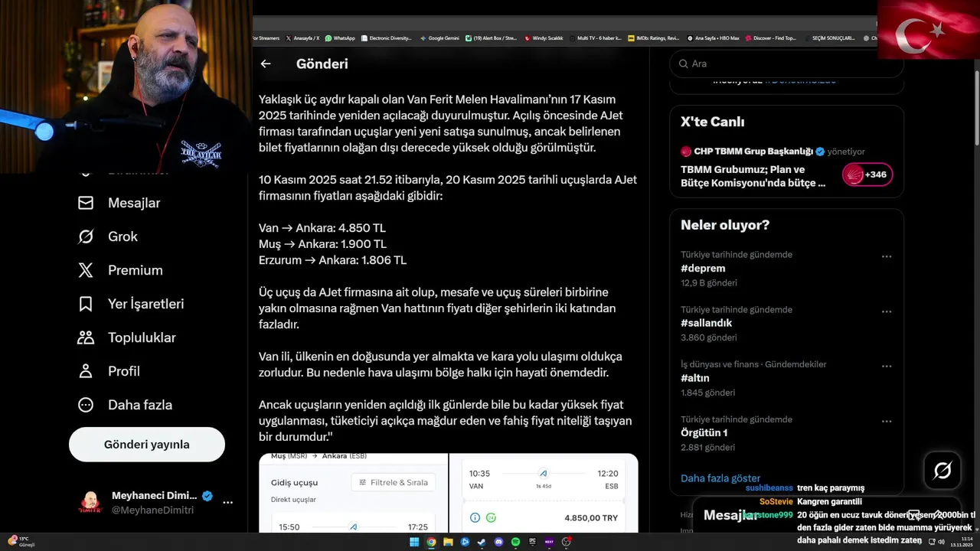The height and width of the screenshot is (551, 980).
Task: Open the taskbar clock showing 11:14
Action: click(x=962, y=542)
